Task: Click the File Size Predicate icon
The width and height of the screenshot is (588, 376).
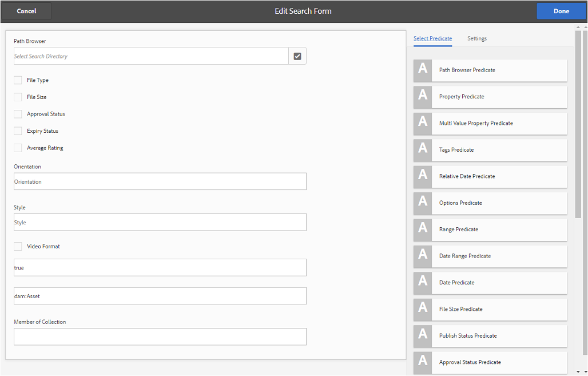Action: (x=423, y=309)
